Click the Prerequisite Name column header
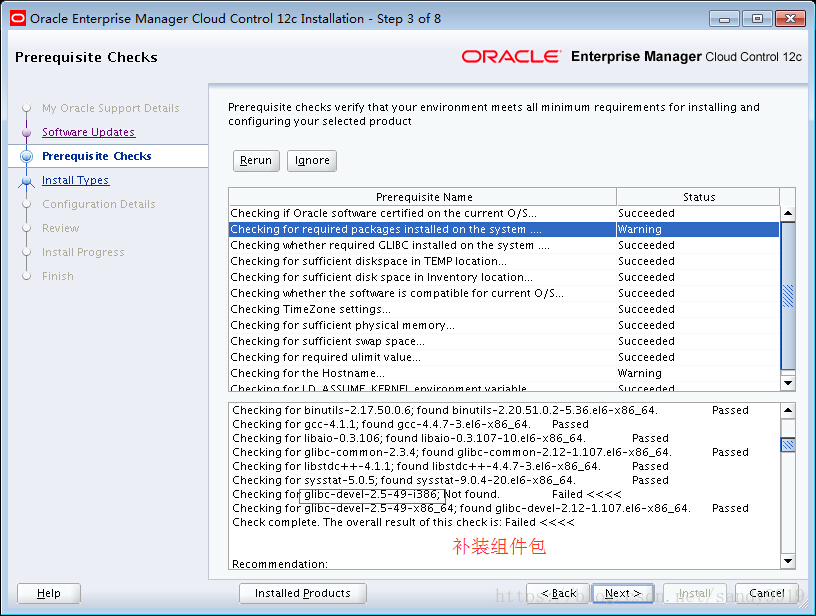Image resolution: width=816 pixels, height=616 pixels. point(423,197)
